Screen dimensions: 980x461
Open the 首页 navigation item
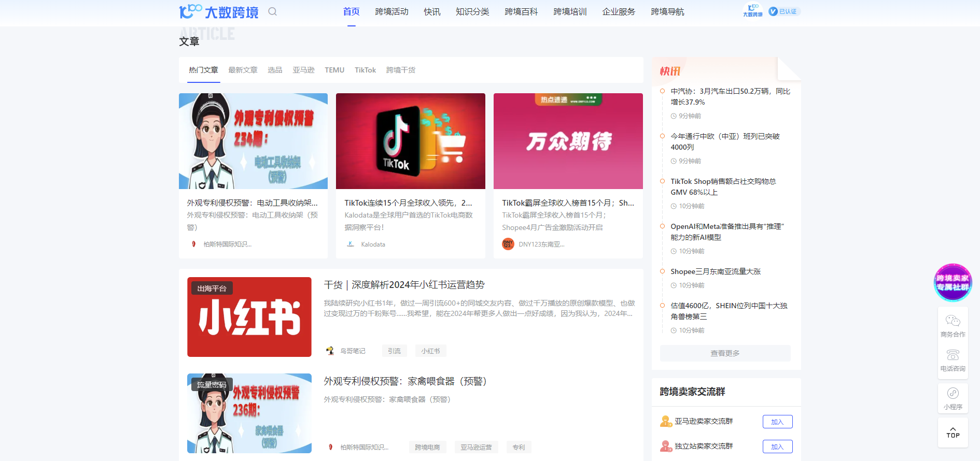coord(352,11)
